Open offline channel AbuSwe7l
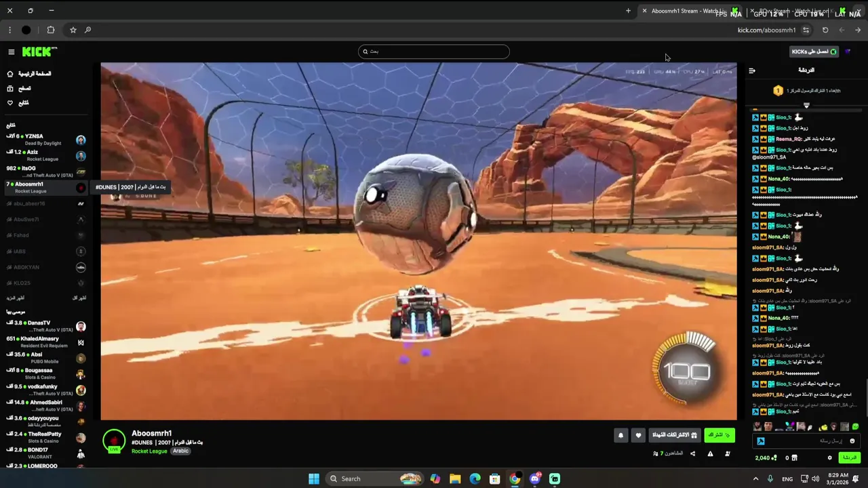Viewport: 868px width, 488px height. [x=45, y=220]
